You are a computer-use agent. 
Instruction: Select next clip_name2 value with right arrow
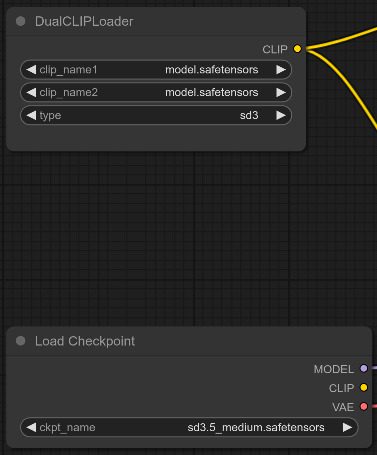coord(281,92)
